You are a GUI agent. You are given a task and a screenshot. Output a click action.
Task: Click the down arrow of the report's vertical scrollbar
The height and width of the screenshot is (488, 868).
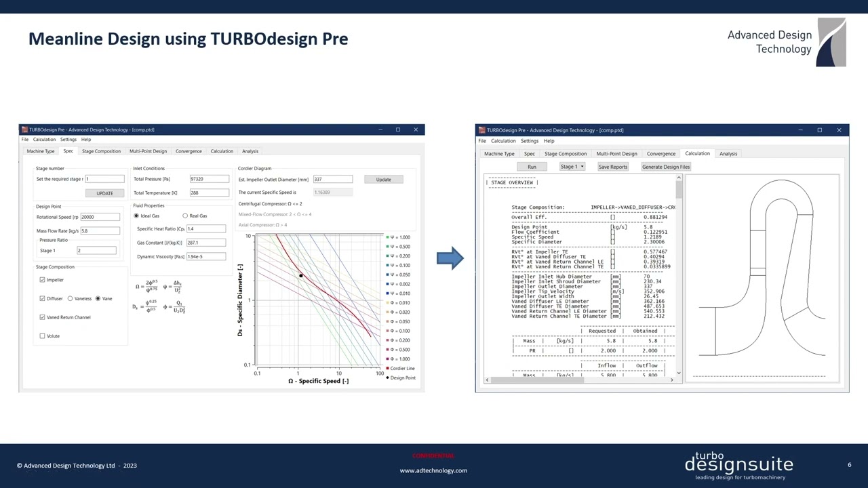tap(679, 373)
